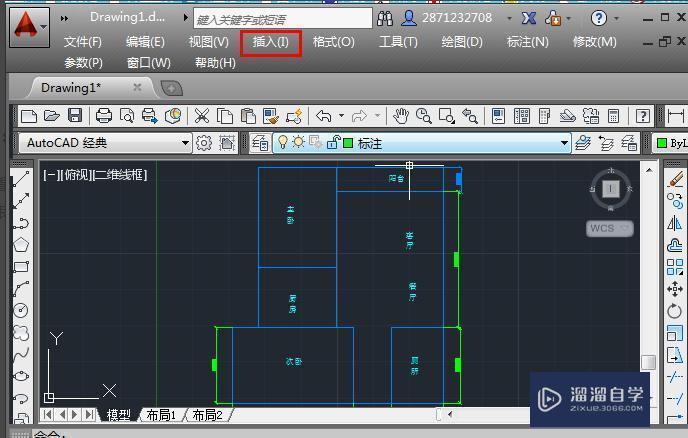Select the Mirror modify tool
This screenshot has width=688, height=438.
pyautogui.click(x=675, y=223)
